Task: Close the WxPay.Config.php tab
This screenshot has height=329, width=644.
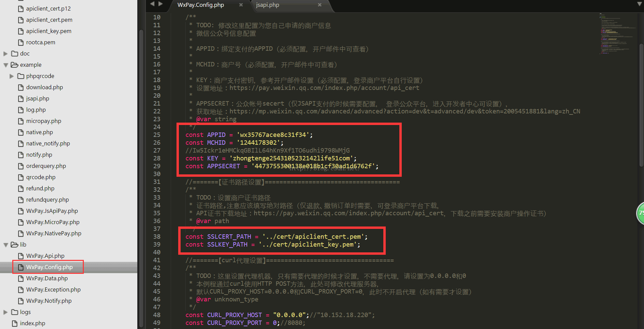Action: pos(241,5)
